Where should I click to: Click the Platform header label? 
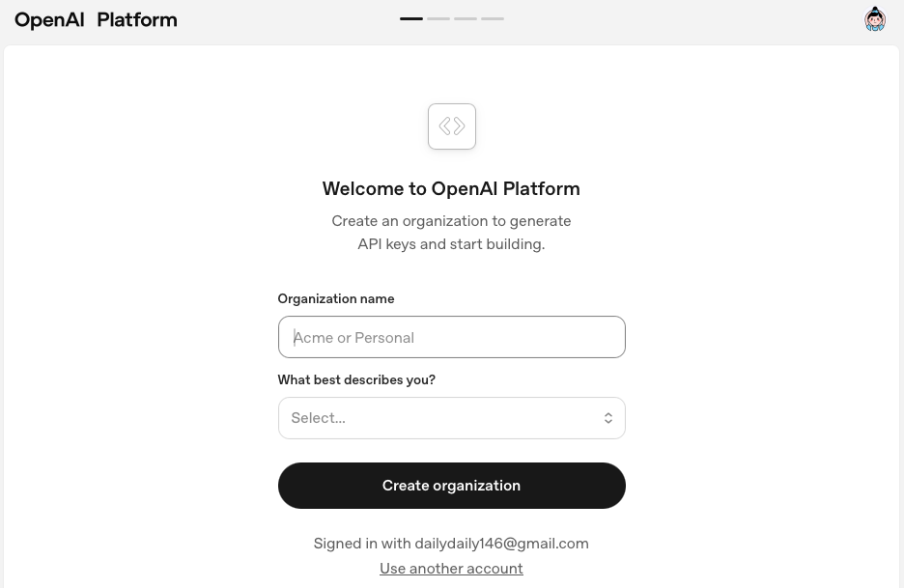coord(137,19)
